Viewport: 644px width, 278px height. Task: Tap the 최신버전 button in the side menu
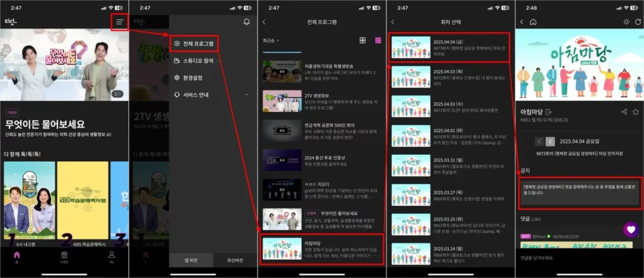pos(235,260)
